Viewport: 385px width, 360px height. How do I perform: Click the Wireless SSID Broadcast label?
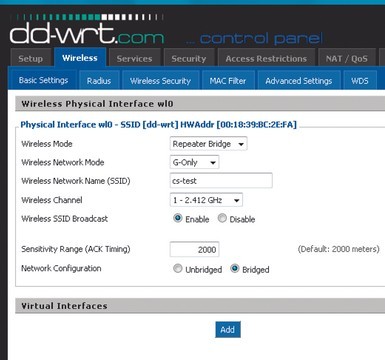[x=65, y=219]
